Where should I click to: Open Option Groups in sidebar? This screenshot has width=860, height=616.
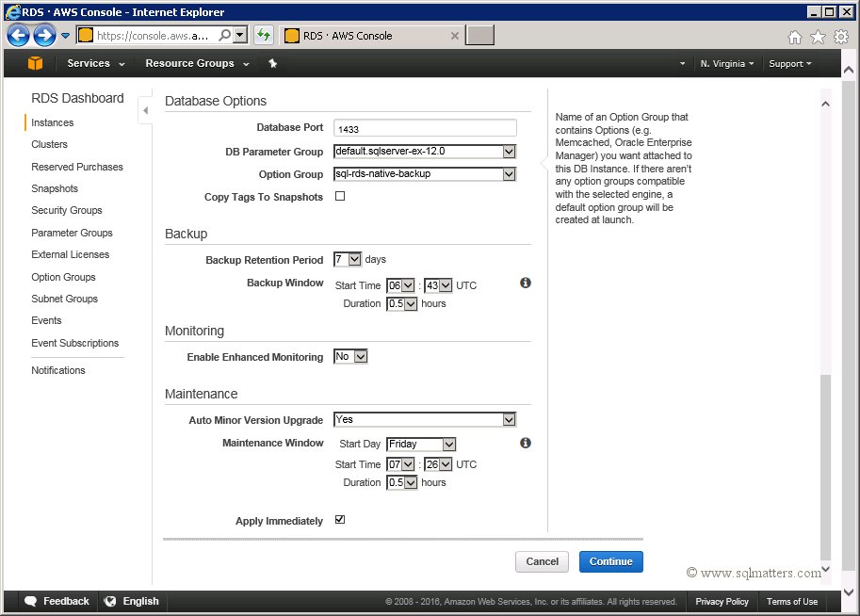point(63,277)
